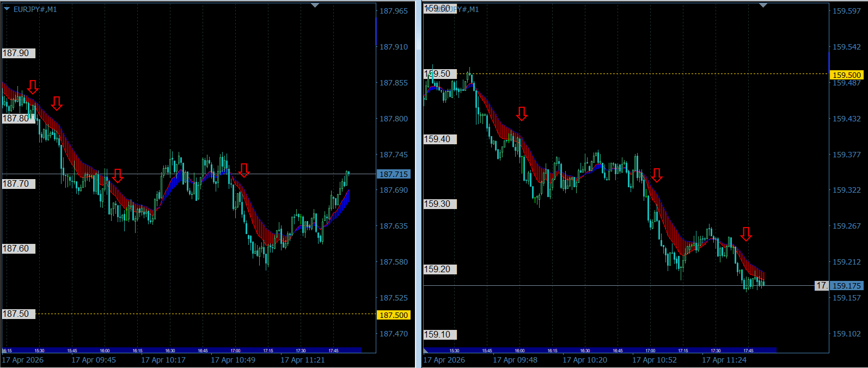Viewport: 868px width, 368px height.
Task: Select red down arrow above 187.80 label
Action: coord(57,103)
